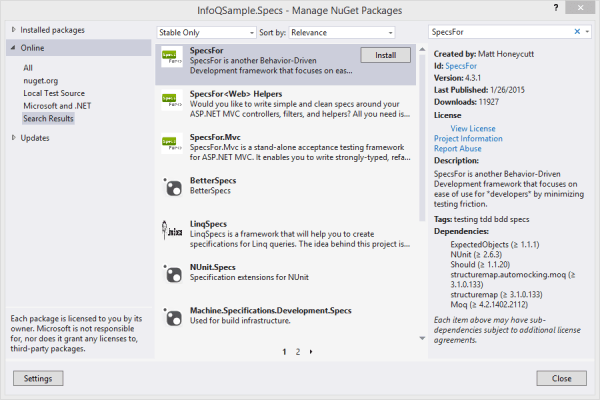Screen dimensions: 600x400
Task: Install the SpecsFor package
Action: 385,55
